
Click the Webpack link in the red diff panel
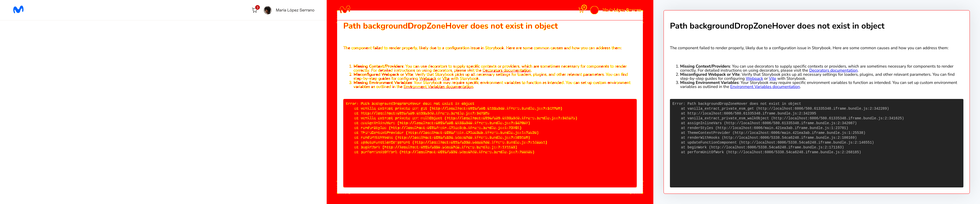[428, 79]
